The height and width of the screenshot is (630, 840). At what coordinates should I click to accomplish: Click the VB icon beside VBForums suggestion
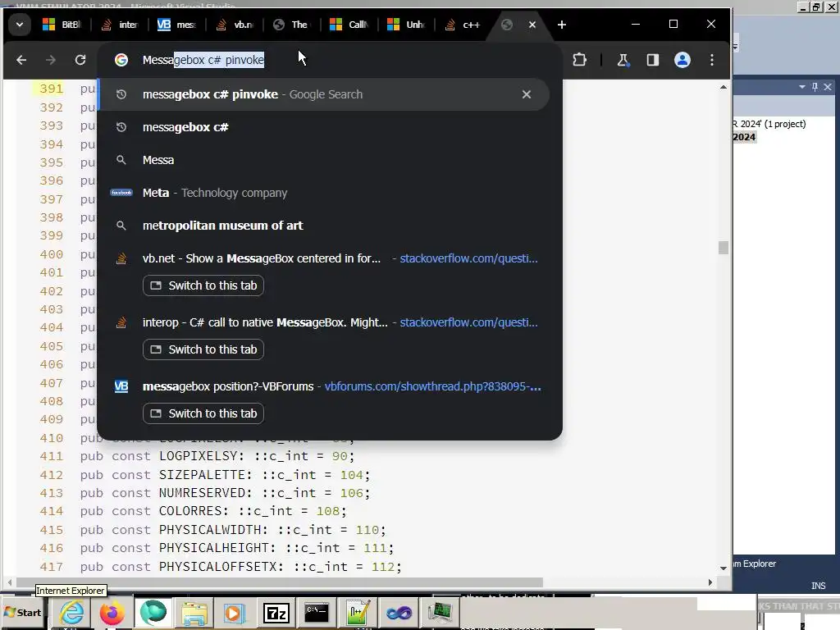click(x=121, y=386)
